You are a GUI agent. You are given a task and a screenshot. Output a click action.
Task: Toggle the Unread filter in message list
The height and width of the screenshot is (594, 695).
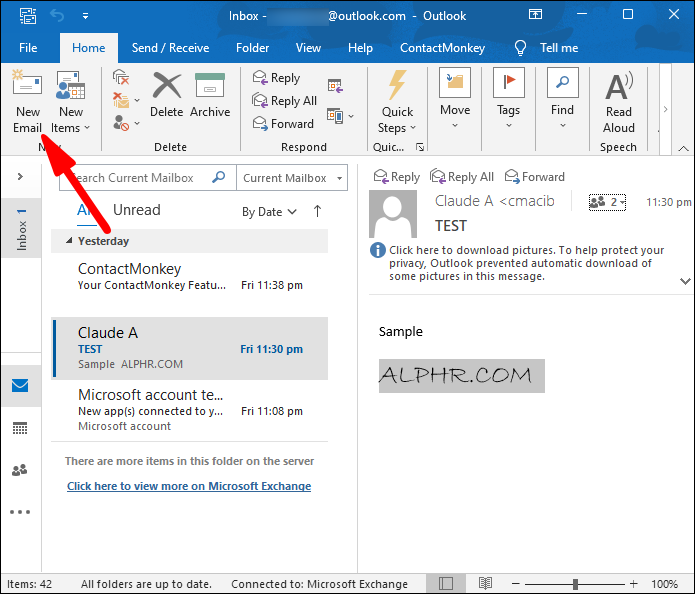(137, 210)
